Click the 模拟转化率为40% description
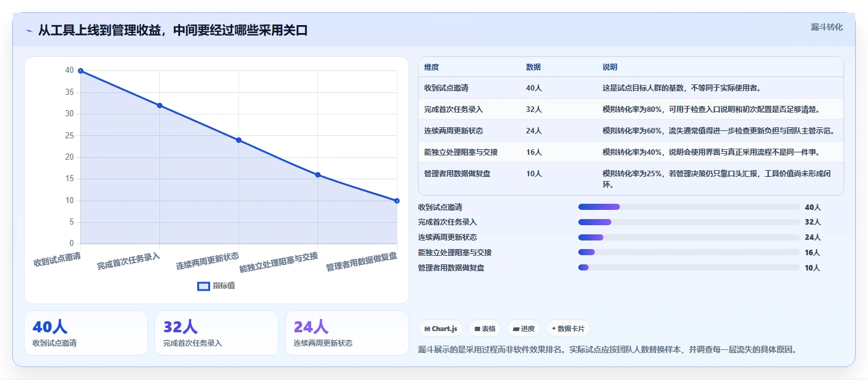The image size is (868, 380). (x=711, y=152)
